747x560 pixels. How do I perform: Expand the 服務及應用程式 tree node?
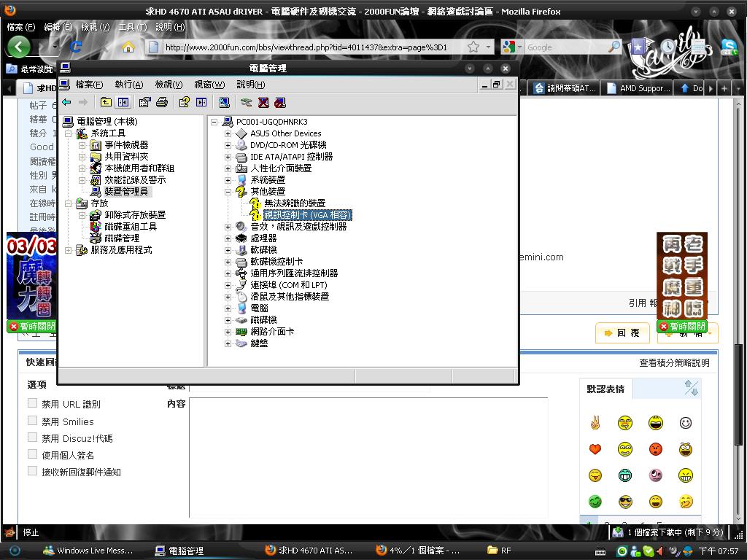pyautogui.click(x=69, y=250)
